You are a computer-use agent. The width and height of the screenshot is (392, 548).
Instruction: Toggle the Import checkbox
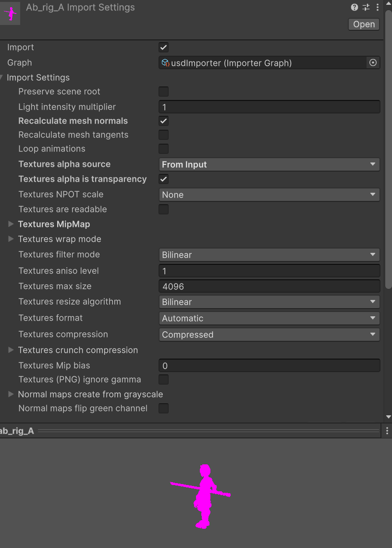[163, 48]
